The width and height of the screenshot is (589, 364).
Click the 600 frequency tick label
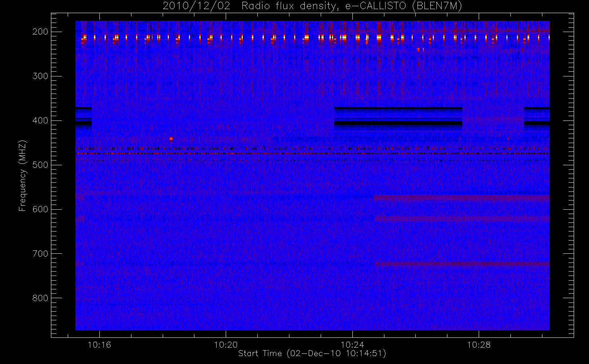(40, 209)
